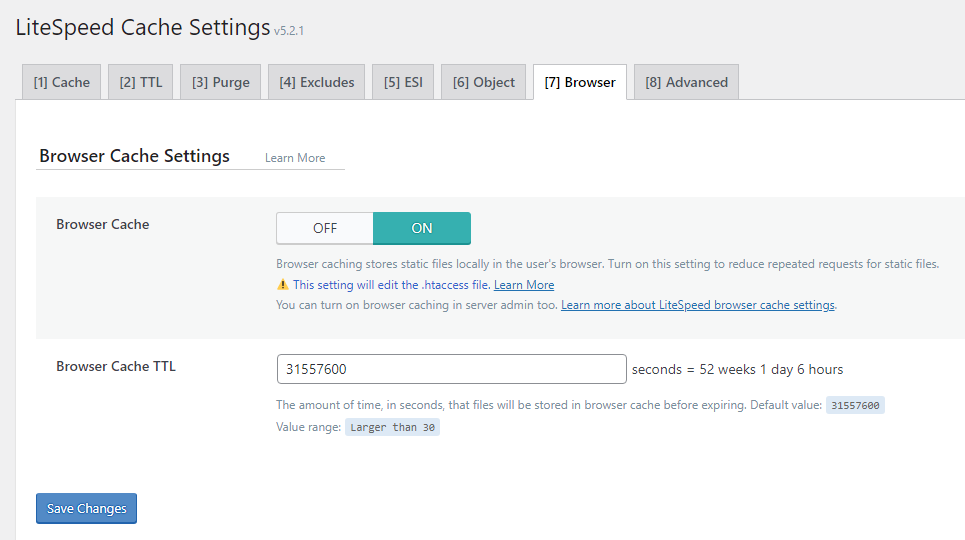Switch to the [2] TTL tab
This screenshot has width=965, height=540.
tap(141, 82)
